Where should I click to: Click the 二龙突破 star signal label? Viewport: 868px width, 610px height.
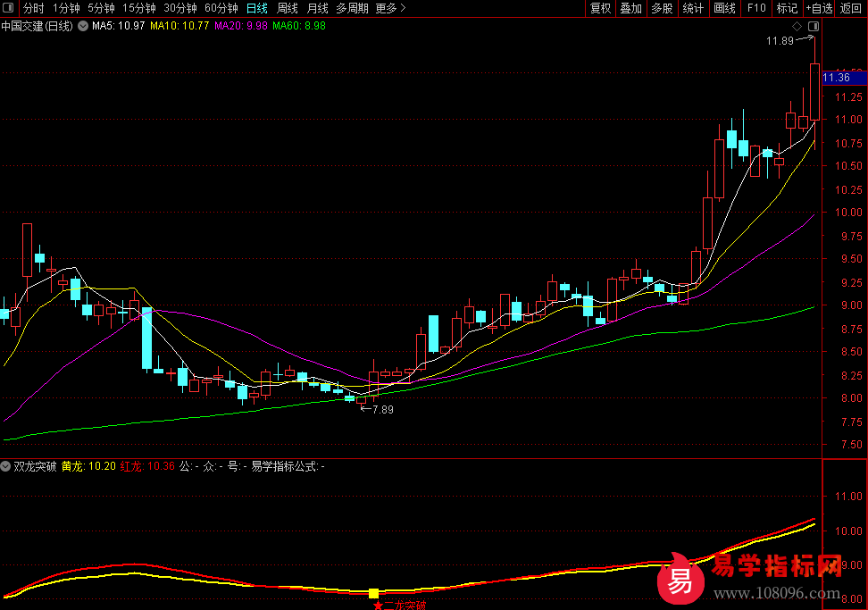pyautogui.click(x=400, y=605)
